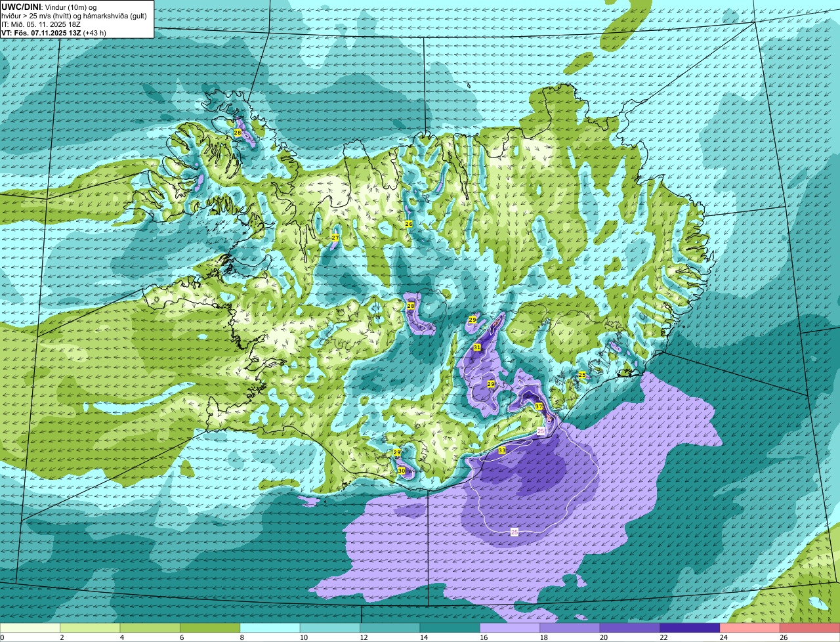The height and width of the screenshot is (642, 840).
Task: Click the 10–12 aqua legend swatch
Action: tap(330, 628)
